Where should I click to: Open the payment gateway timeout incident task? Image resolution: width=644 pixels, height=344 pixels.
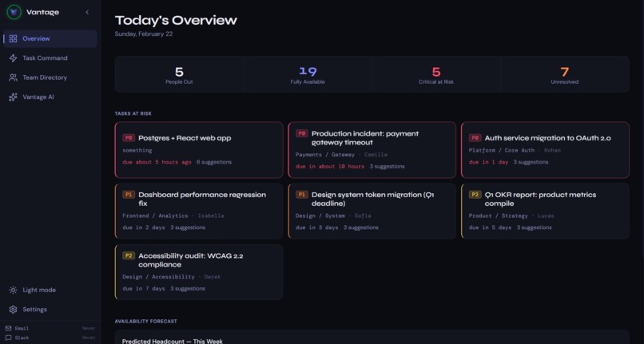coord(372,150)
